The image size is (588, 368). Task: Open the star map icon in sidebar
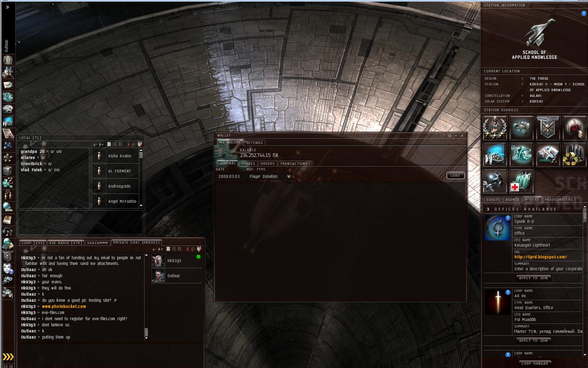pyautogui.click(x=8, y=146)
